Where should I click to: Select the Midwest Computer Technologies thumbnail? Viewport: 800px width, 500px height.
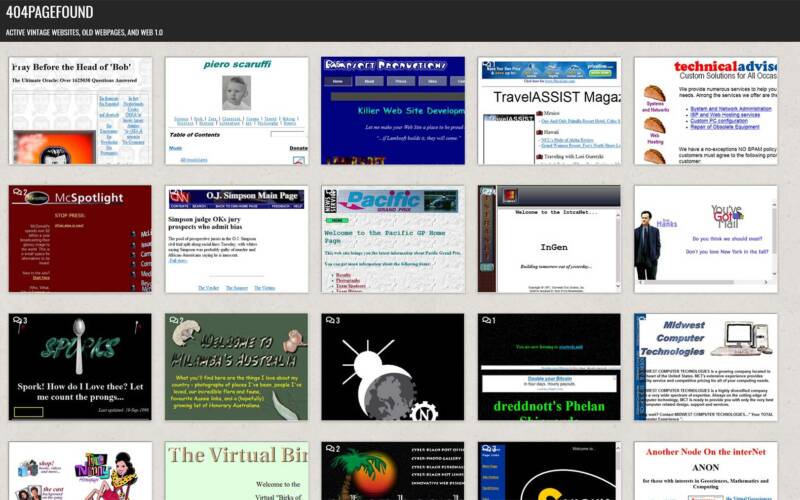click(x=705, y=367)
